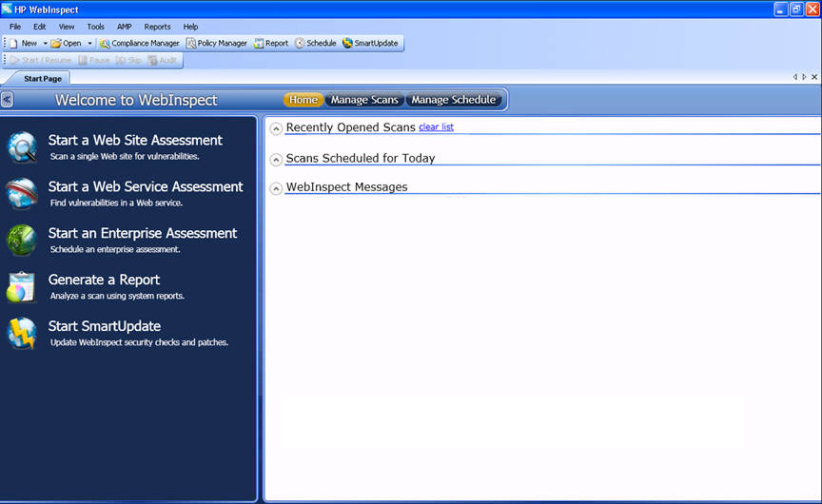
Task: Click the Report toolbar button
Action: coord(271,44)
